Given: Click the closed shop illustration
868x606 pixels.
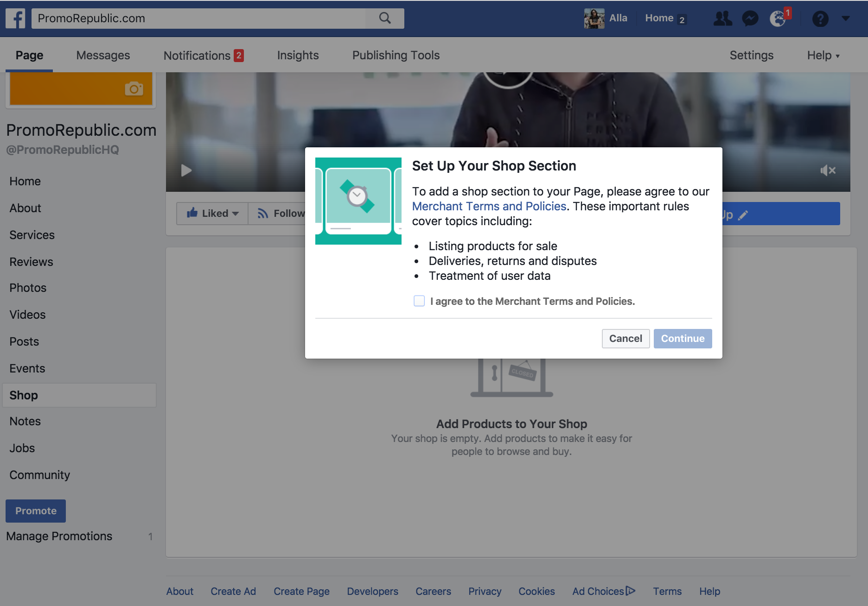Looking at the screenshot, I should (512, 378).
